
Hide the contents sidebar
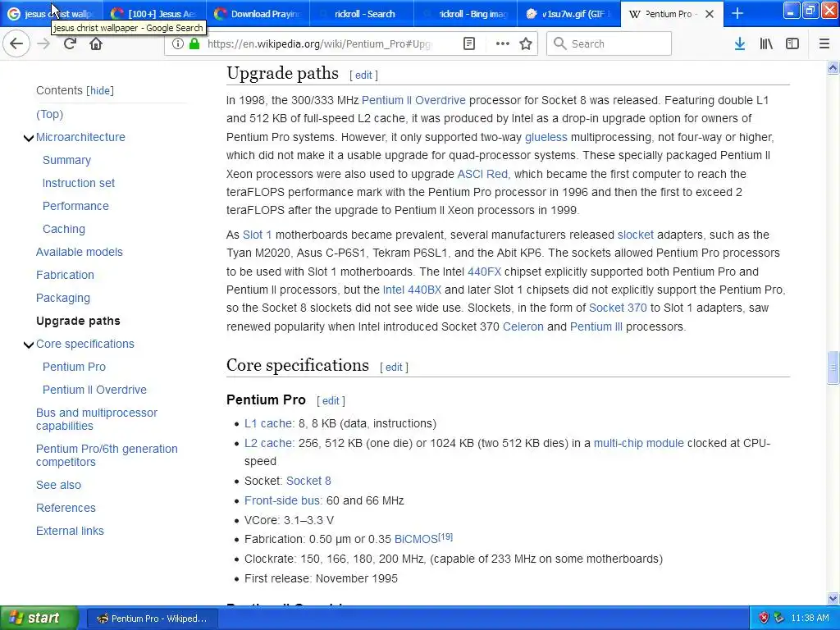[x=100, y=90]
